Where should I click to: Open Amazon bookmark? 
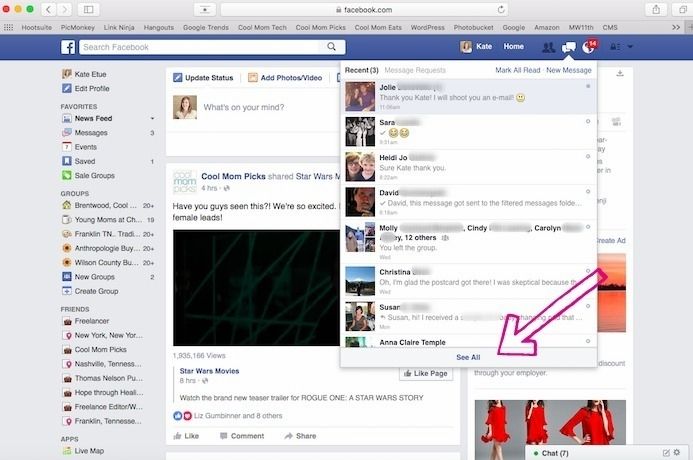547,27
